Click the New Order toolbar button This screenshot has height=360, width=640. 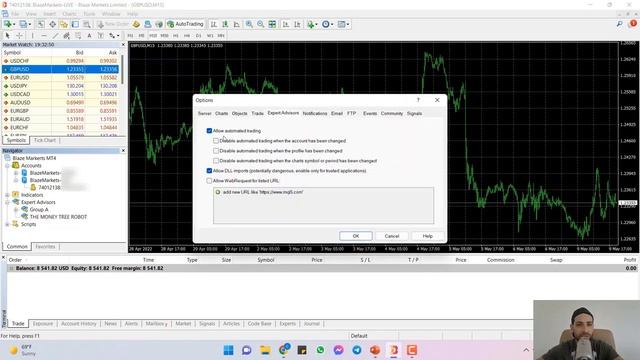click(113, 24)
